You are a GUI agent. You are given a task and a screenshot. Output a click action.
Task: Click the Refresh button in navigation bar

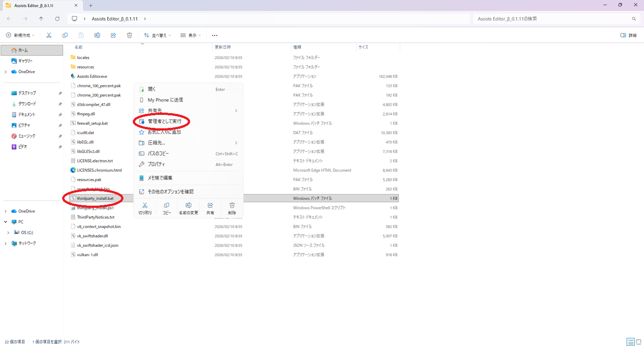point(57,19)
